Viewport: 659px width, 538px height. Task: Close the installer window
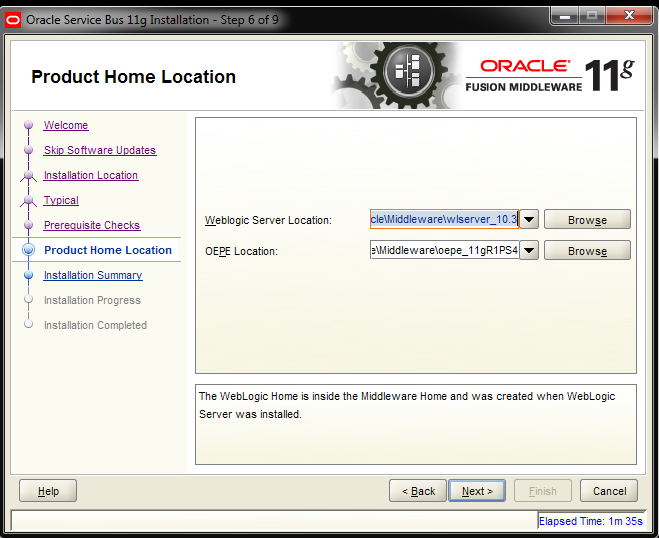coord(629,16)
